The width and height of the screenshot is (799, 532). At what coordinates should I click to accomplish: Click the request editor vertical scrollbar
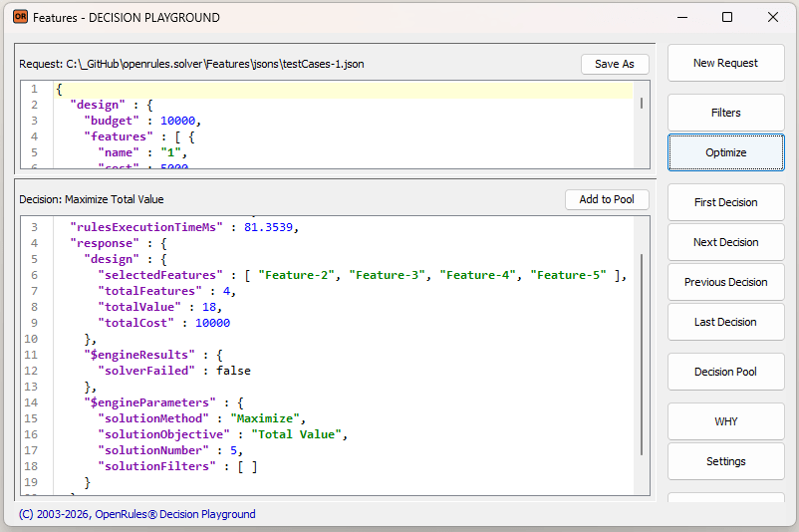click(642, 103)
